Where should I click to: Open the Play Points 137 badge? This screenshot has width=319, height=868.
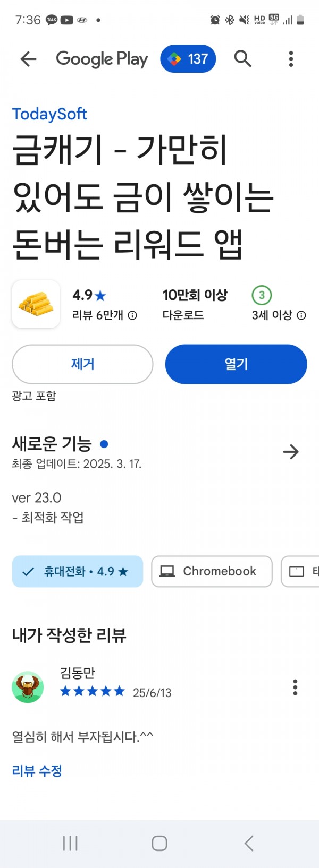click(188, 59)
